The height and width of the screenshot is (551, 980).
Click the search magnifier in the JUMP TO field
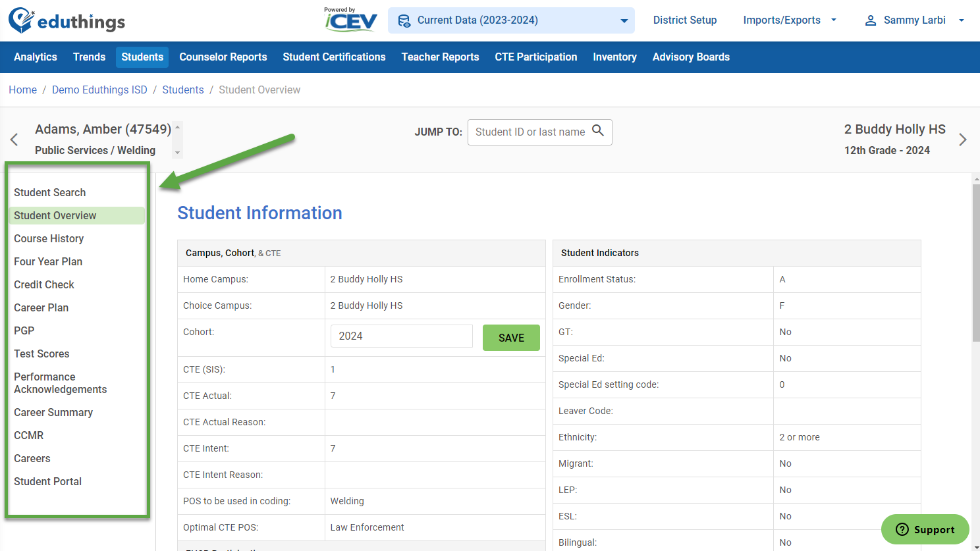coord(598,132)
